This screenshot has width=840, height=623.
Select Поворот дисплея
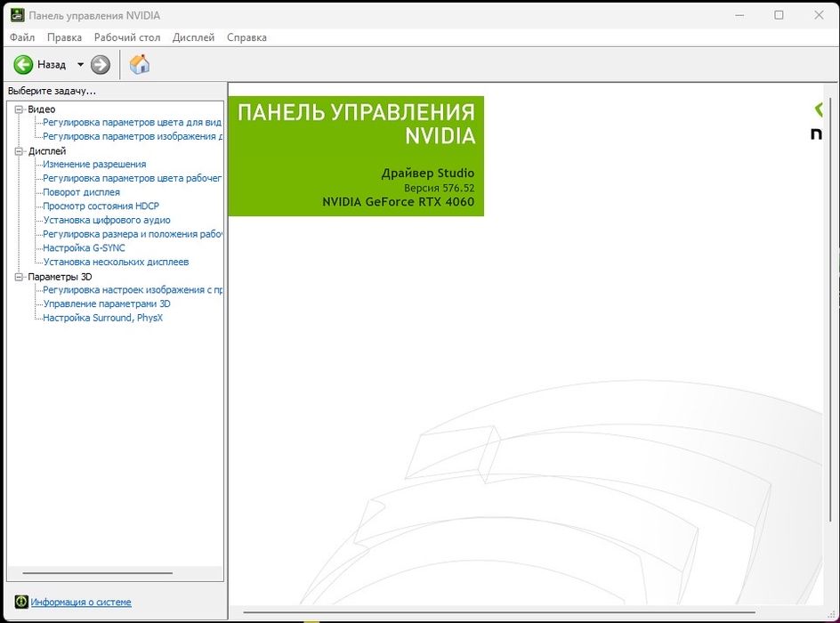click(82, 192)
